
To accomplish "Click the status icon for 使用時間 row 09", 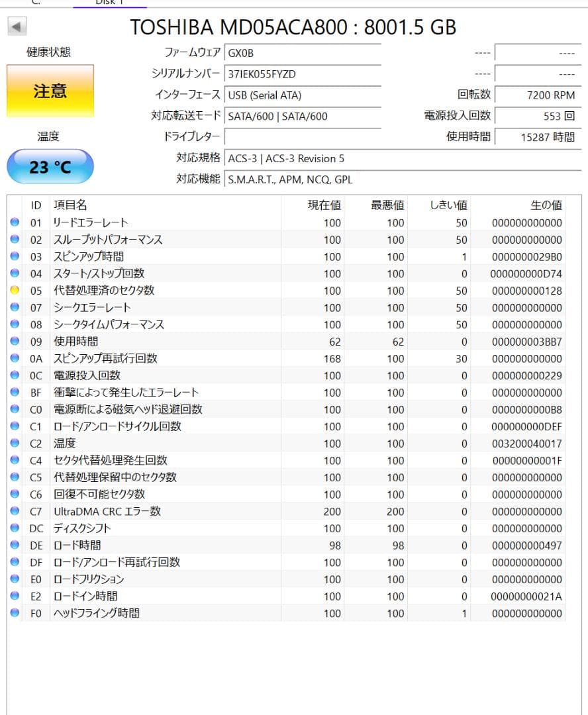I will coord(15,342).
